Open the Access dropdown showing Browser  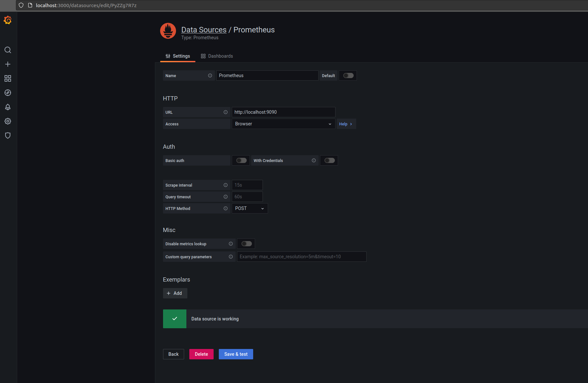point(283,124)
